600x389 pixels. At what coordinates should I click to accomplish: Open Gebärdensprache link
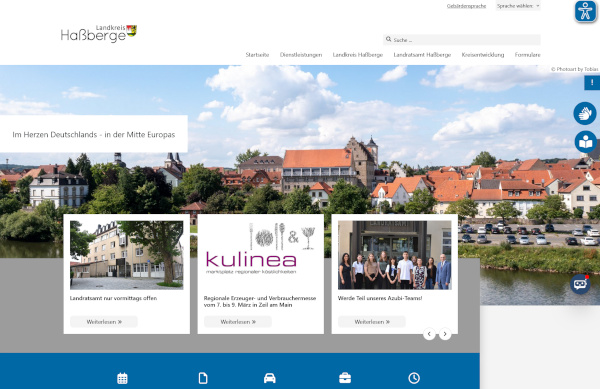tap(466, 6)
